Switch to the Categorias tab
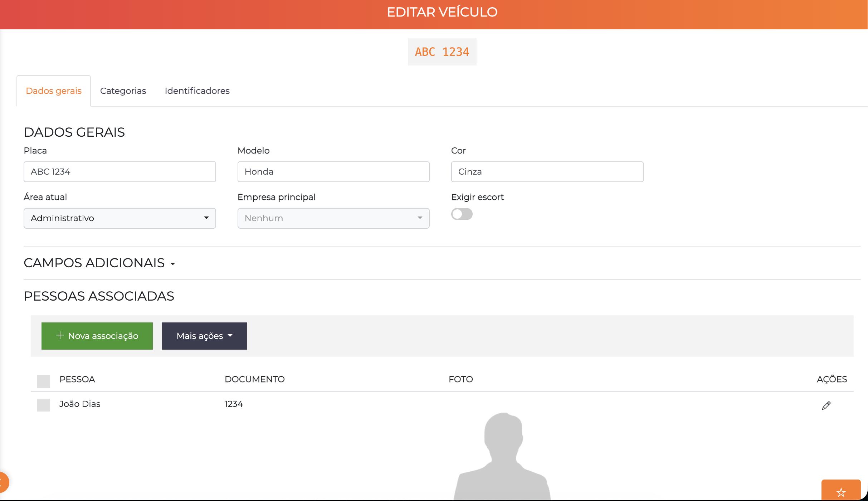 pyautogui.click(x=123, y=91)
